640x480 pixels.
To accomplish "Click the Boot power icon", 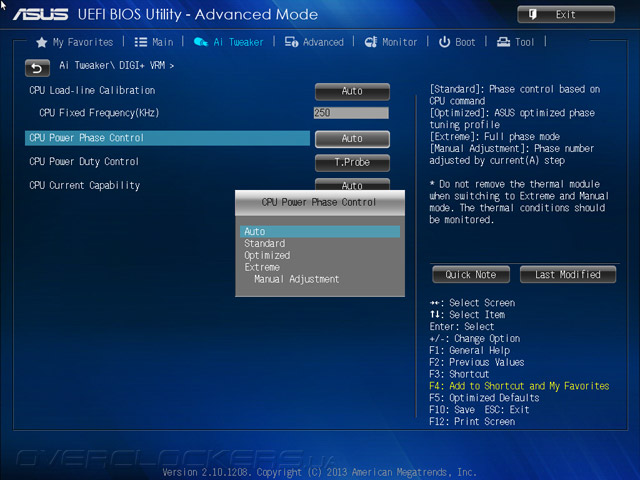I will (444, 42).
